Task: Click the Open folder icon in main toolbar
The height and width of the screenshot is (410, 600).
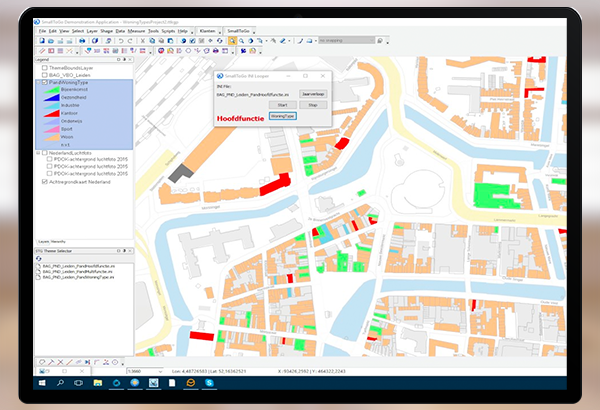Action: 51,41
